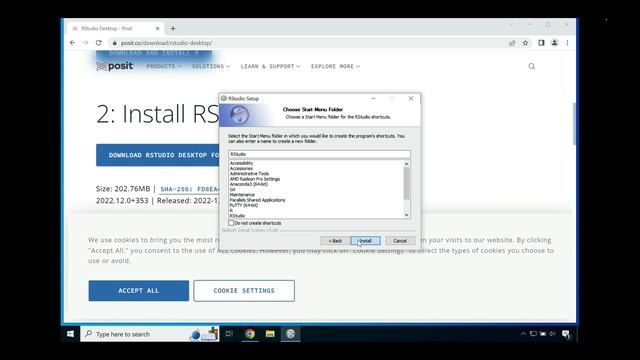Open the notification center icon
Viewport: 640px width, 360px height.
pyautogui.click(x=566, y=334)
